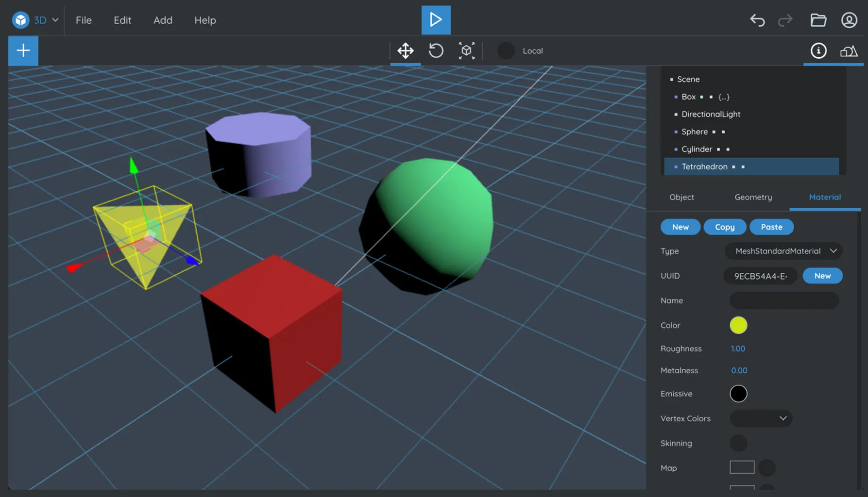Open the scene shapes panel icon
The image size is (868, 497).
[849, 50]
